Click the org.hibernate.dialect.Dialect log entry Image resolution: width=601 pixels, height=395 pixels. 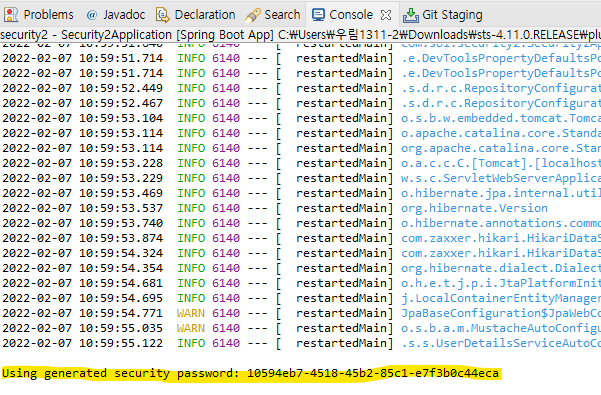300,268
